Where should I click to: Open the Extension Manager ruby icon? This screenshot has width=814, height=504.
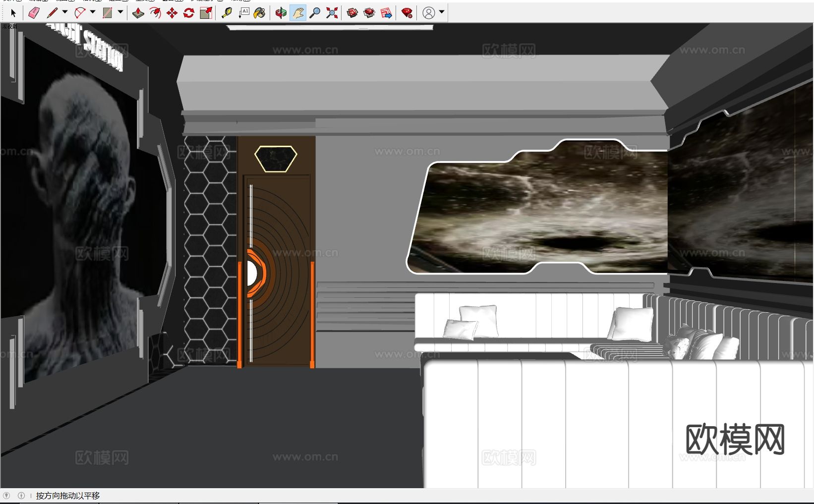click(407, 13)
